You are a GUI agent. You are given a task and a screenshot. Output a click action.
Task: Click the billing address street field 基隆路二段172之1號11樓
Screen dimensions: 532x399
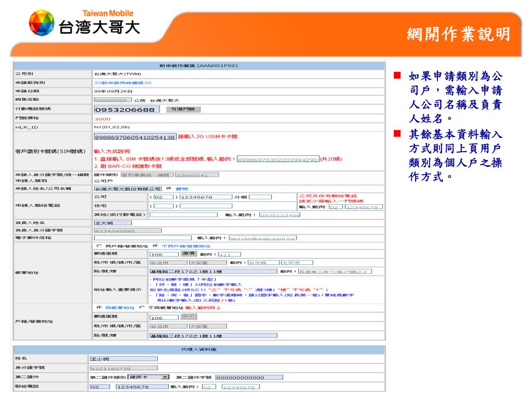pyautogui.click(x=214, y=271)
